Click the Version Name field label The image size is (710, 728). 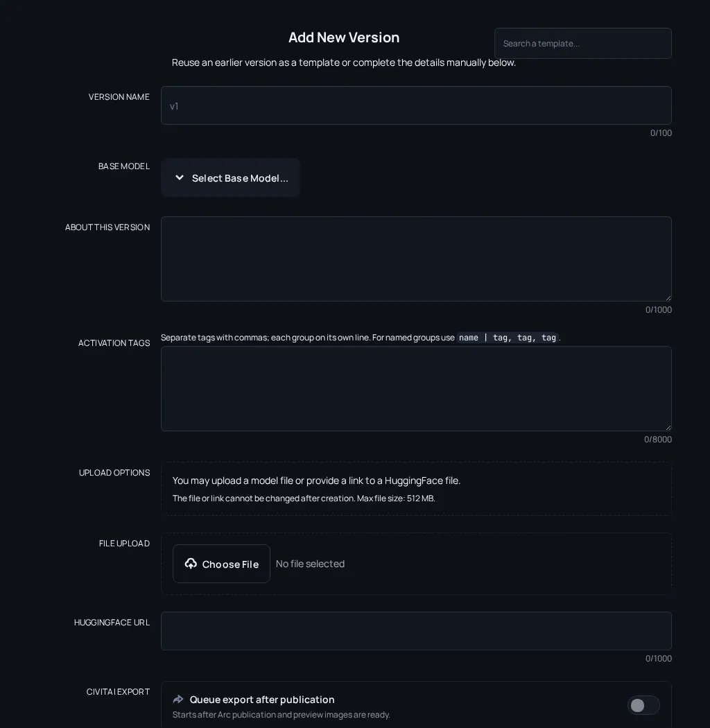[x=119, y=96]
